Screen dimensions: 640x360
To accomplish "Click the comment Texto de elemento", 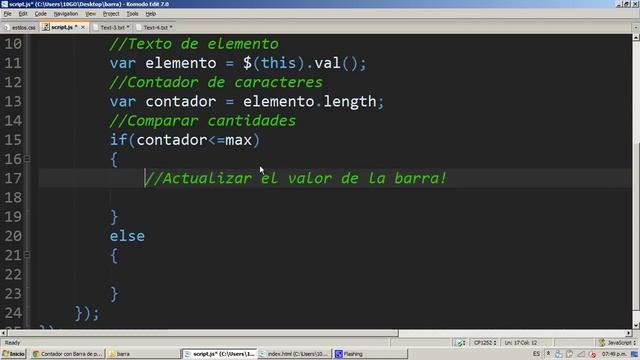I will coord(194,44).
